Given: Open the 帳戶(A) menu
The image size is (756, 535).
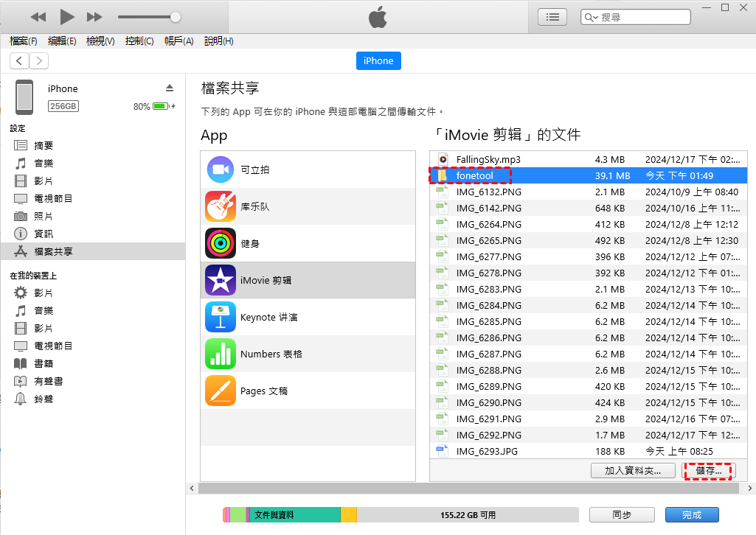Looking at the screenshot, I should coord(178,41).
